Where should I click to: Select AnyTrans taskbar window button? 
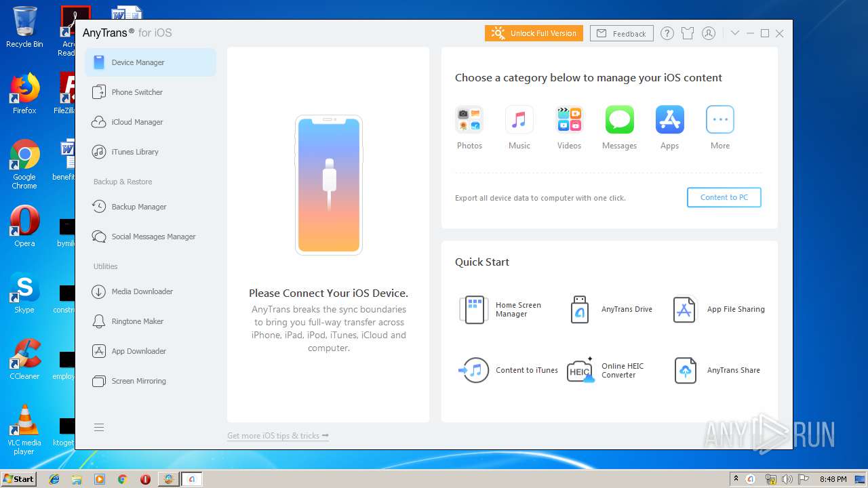point(192,479)
